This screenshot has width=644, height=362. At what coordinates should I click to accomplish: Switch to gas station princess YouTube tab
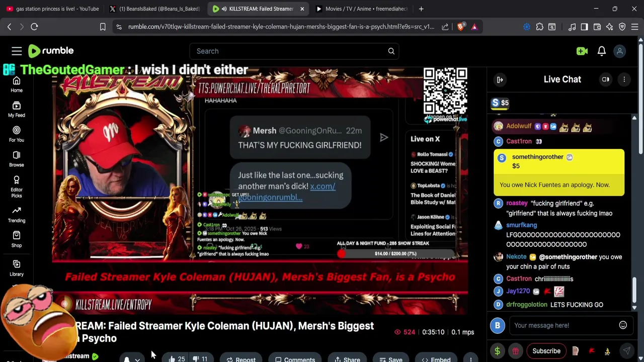click(52, 9)
